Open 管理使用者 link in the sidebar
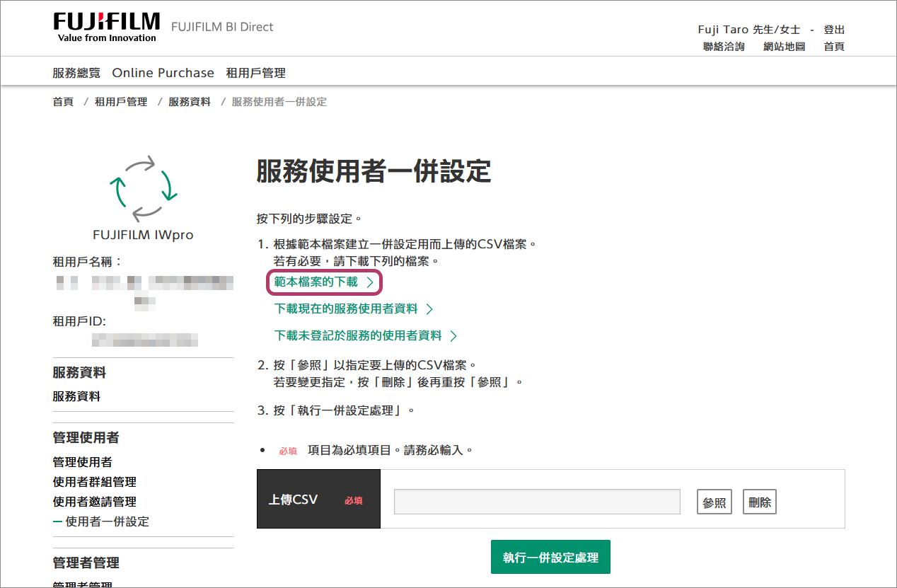The image size is (897, 588). click(x=82, y=462)
